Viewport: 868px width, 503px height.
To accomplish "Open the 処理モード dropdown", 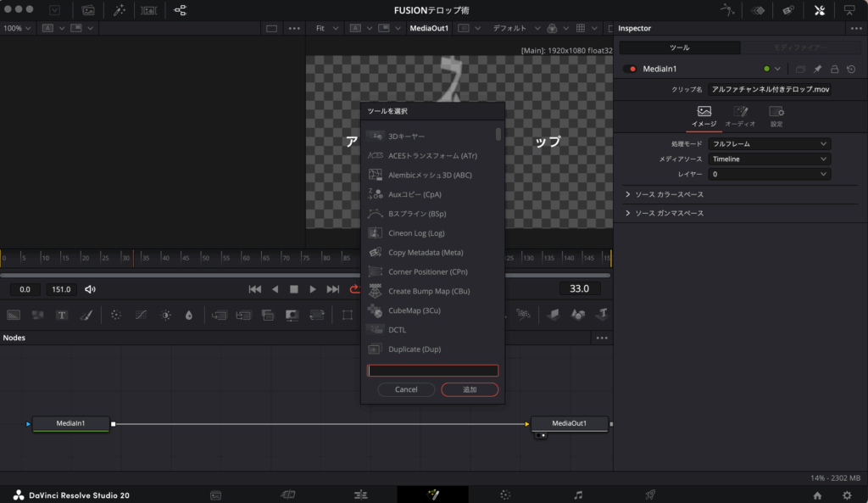I will (x=769, y=144).
